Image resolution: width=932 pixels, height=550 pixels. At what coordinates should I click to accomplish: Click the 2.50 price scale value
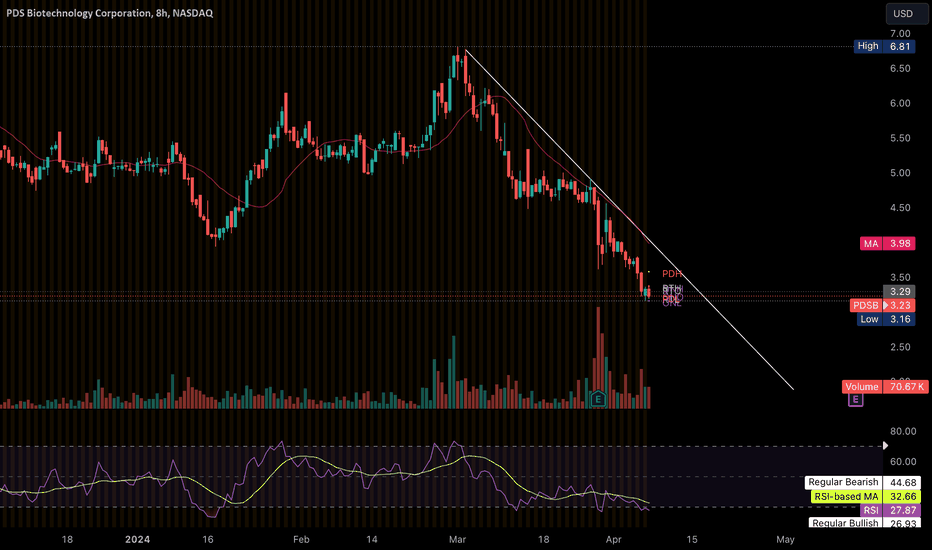point(900,347)
